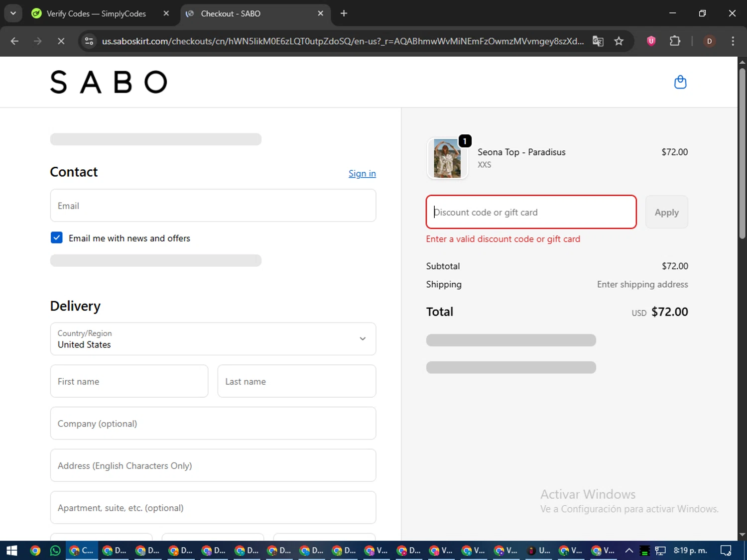Click the Last name field
The height and width of the screenshot is (560, 747).
click(x=297, y=381)
